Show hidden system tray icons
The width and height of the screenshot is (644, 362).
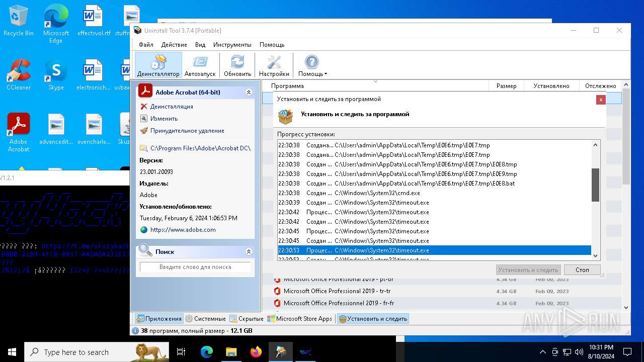pos(542,352)
